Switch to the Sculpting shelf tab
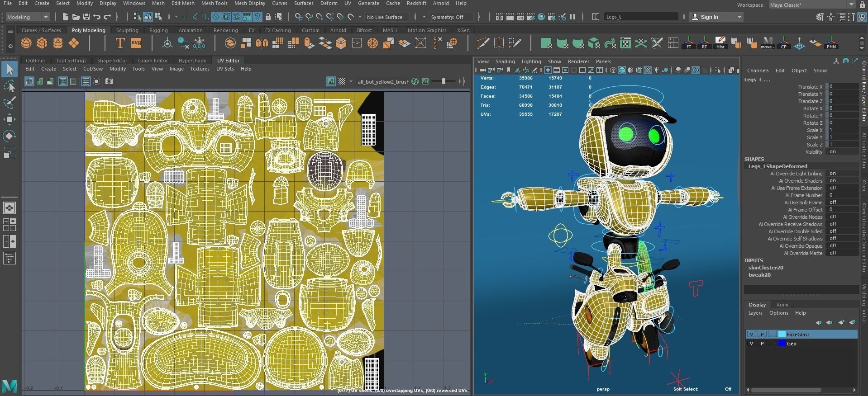 [x=127, y=30]
